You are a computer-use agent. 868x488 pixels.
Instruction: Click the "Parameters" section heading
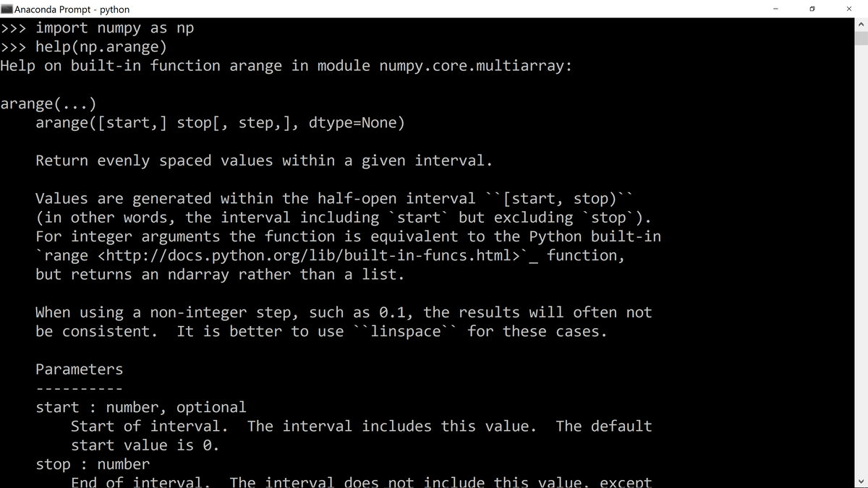pyautogui.click(x=80, y=369)
